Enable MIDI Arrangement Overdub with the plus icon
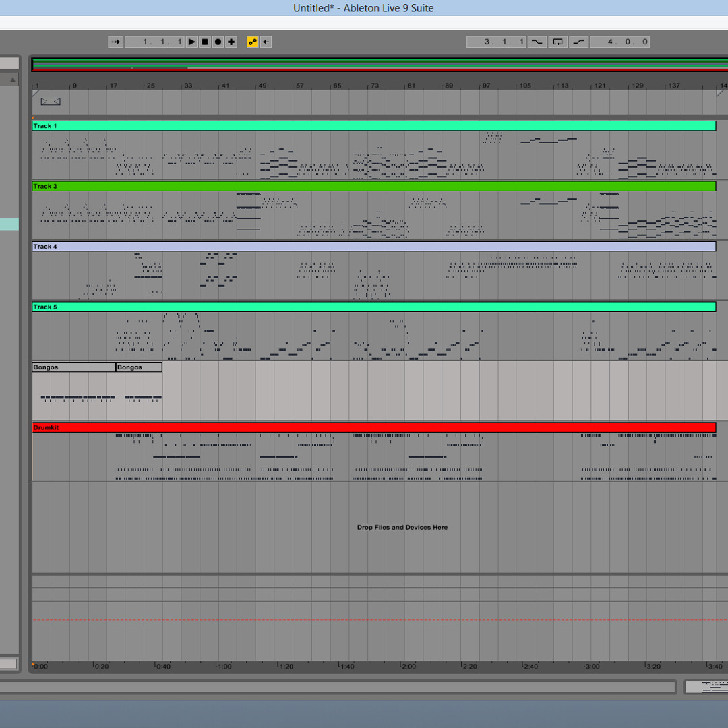The width and height of the screenshot is (728, 728). click(232, 42)
